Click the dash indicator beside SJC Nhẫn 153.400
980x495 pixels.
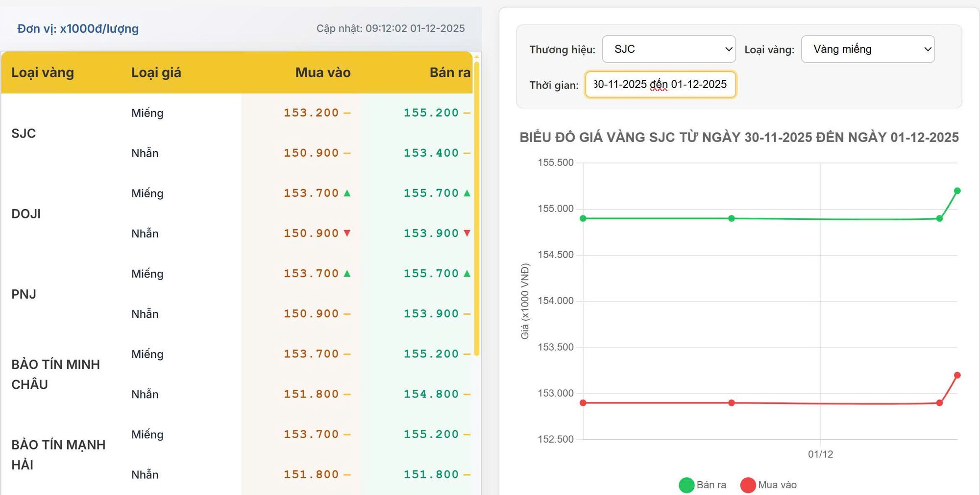pos(467,153)
